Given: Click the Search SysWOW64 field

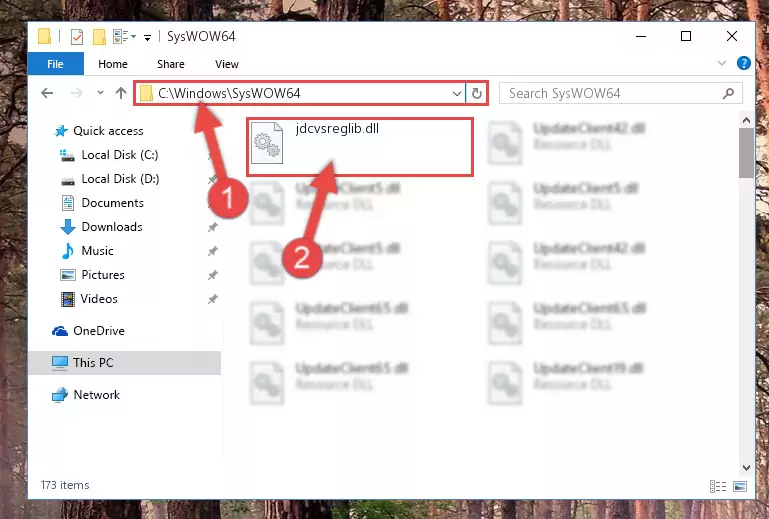Looking at the screenshot, I should [x=620, y=93].
